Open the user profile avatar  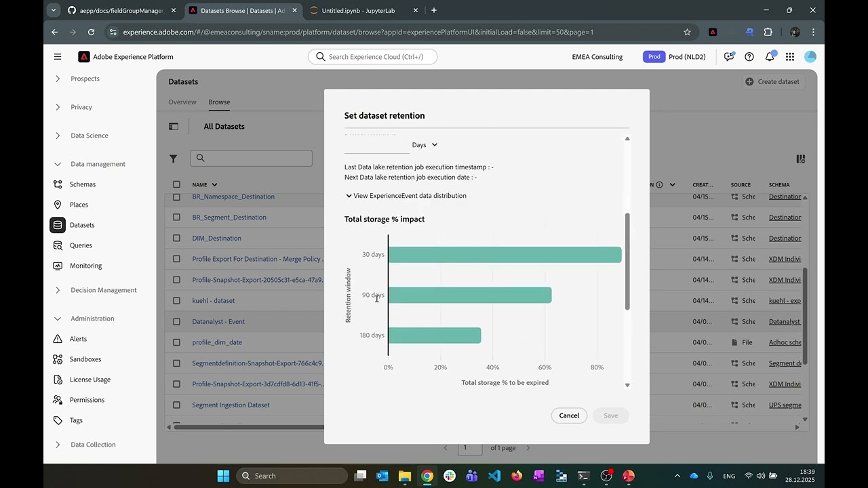[x=810, y=57]
